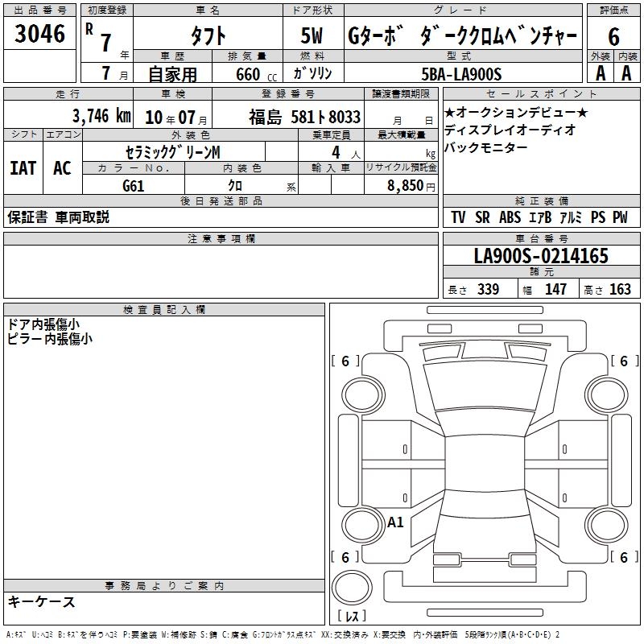Select grade text Gターボ ダーククロムベンチャー
The image size is (644, 644).
point(463,35)
